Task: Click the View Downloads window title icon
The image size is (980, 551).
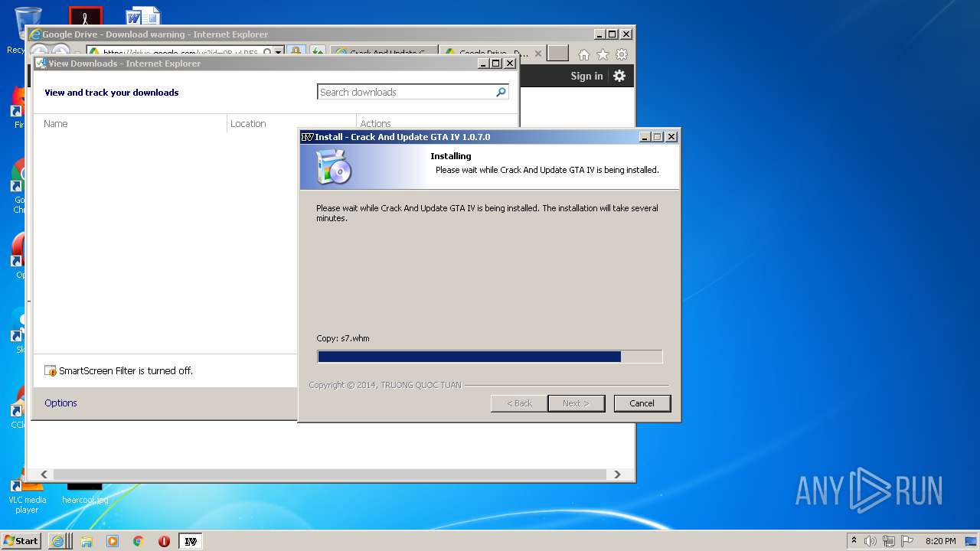Action: [x=41, y=64]
